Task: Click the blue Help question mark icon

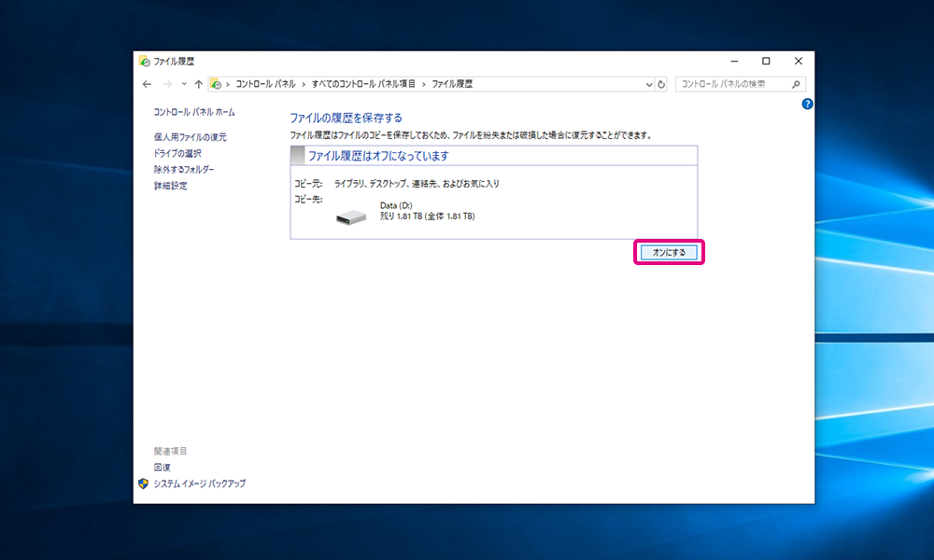Action: coord(808,105)
